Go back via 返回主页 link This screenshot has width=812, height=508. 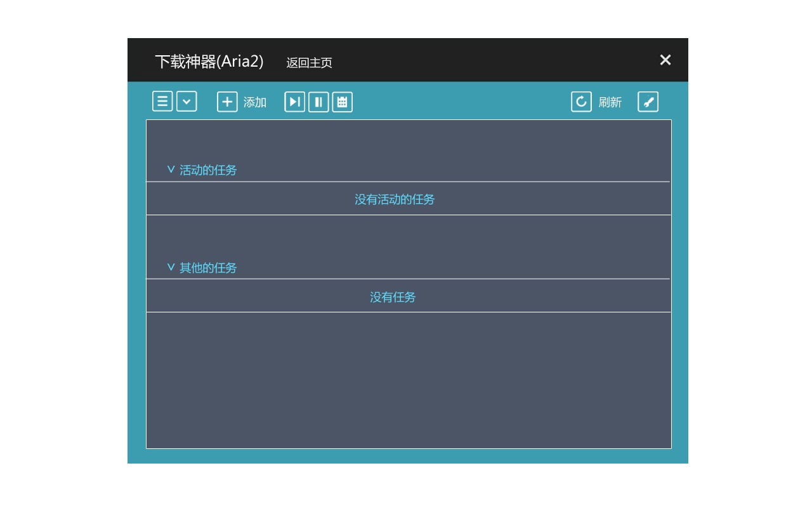click(310, 63)
